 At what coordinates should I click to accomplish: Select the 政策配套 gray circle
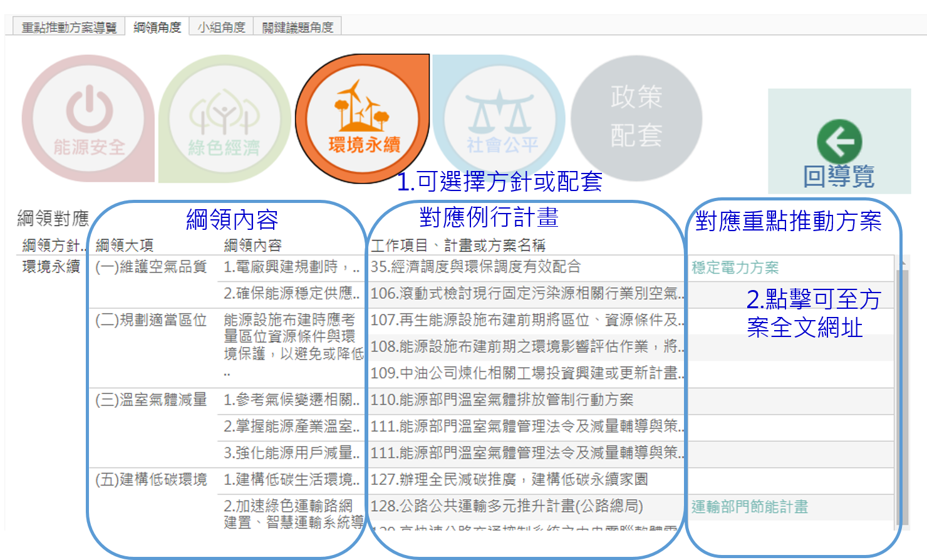coord(636,118)
